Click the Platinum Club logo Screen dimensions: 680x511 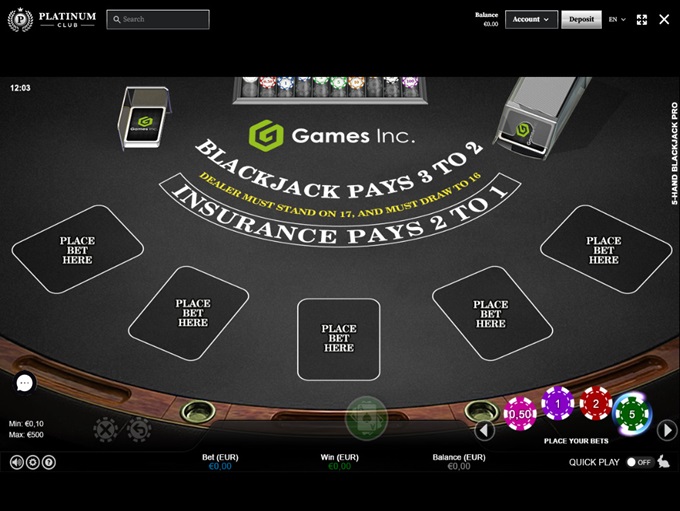pyautogui.click(x=52, y=20)
